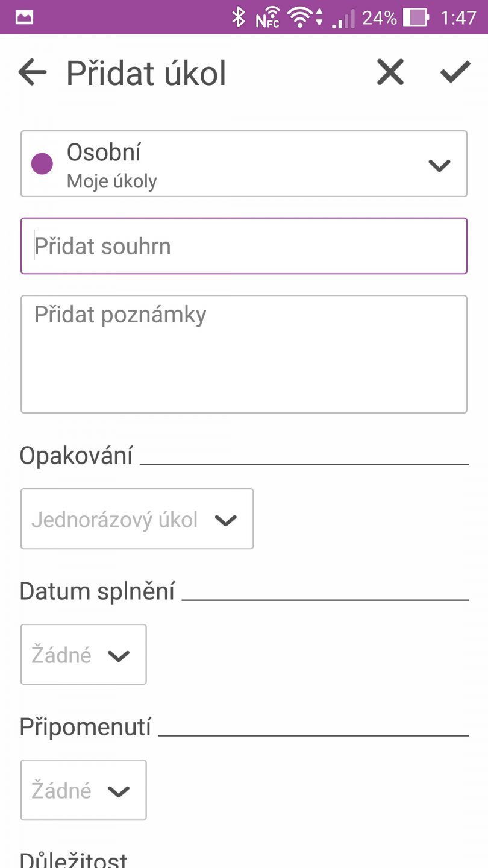Tap the chevron in the Připomenutí selector
This screenshot has width=488, height=868.
[x=118, y=791]
